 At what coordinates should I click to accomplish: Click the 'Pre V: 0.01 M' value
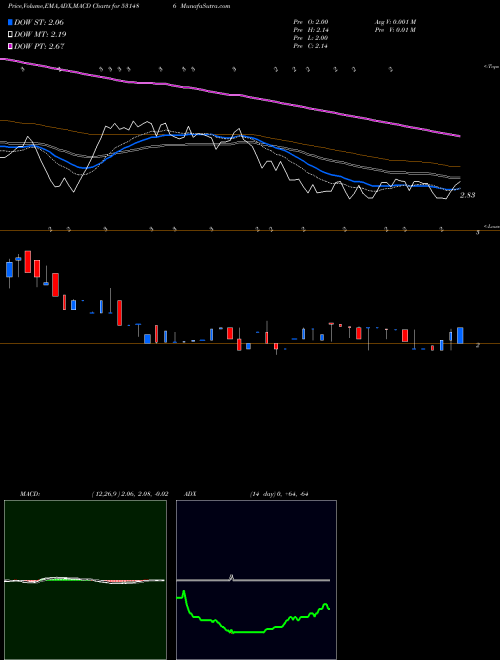pos(395,30)
